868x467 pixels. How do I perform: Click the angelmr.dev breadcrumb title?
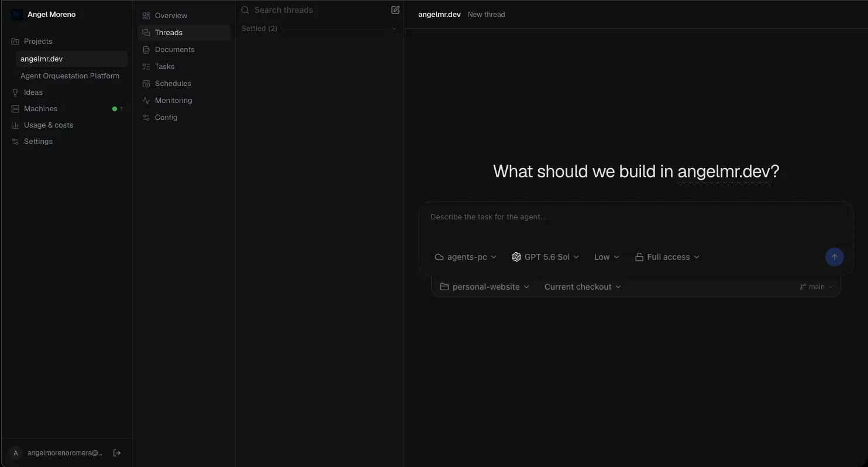tap(439, 15)
